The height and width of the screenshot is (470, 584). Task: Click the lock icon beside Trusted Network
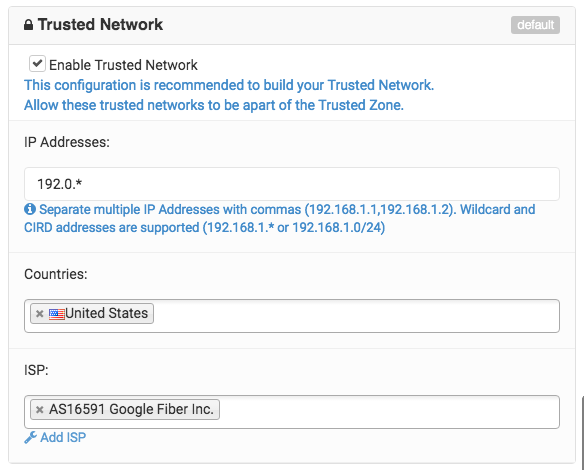[28, 25]
